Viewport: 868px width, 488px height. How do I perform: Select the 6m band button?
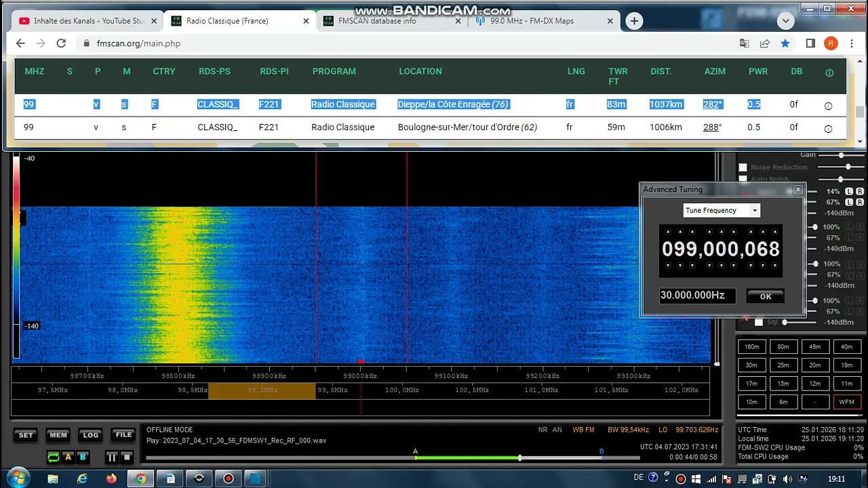(x=783, y=402)
